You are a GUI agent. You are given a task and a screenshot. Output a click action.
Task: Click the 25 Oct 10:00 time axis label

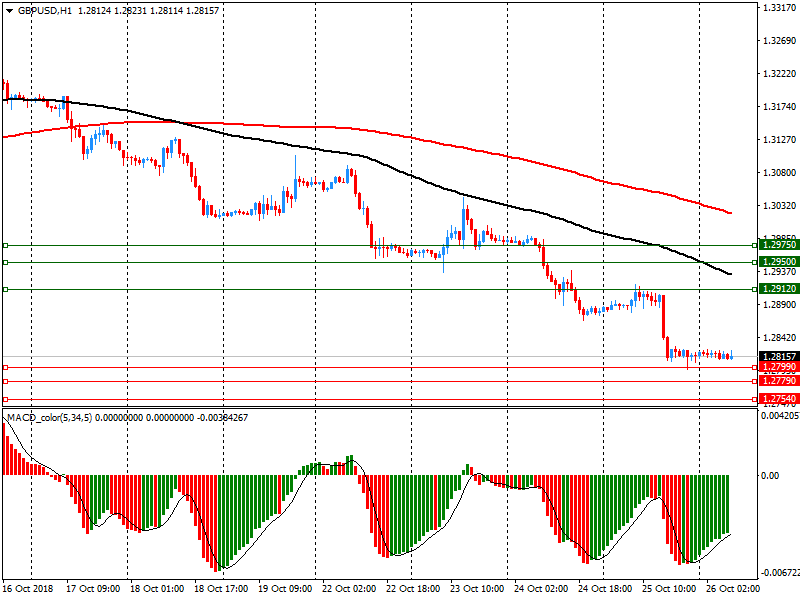[x=669, y=588]
